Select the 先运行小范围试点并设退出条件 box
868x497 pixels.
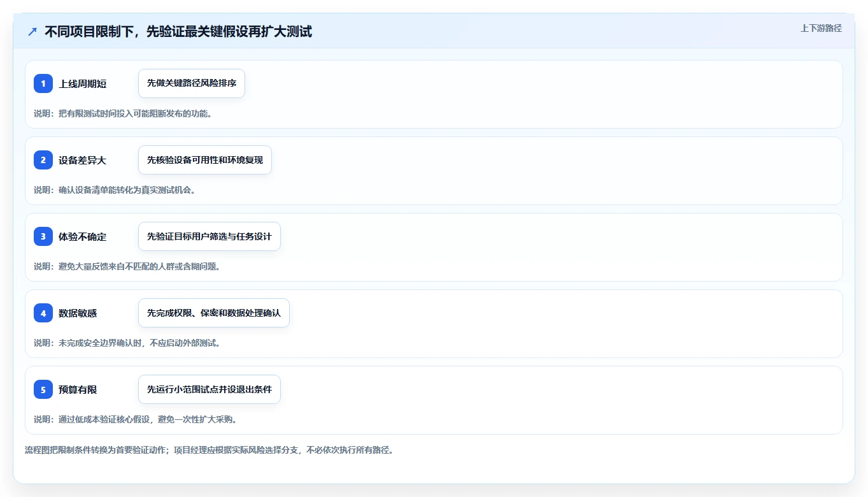click(210, 389)
